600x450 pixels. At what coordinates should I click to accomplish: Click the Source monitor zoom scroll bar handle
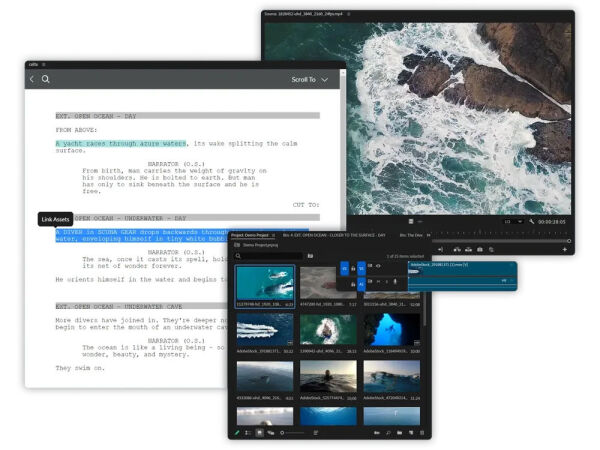pyautogui.click(x=569, y=241)
